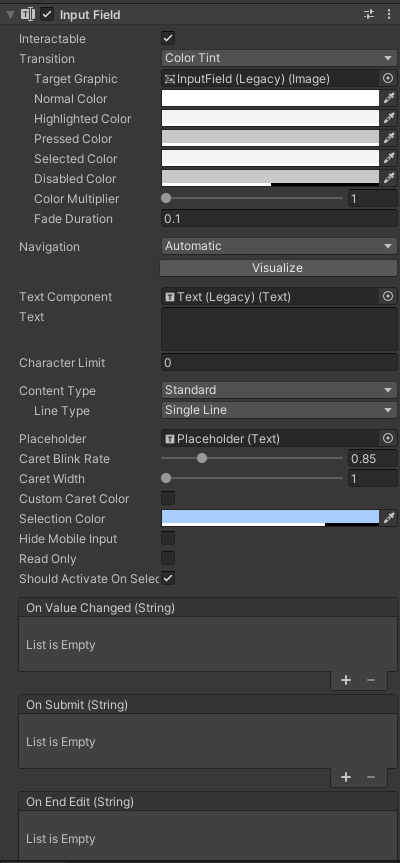Disable the Input Field component checkbox
This screenshot has height=863, width=400.
(47, 14)
